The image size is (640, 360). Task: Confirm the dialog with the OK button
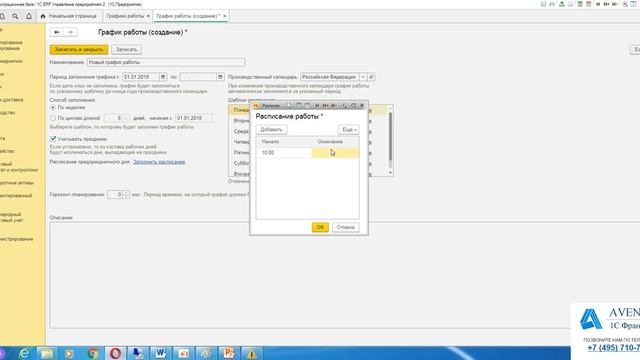point(320,227)
